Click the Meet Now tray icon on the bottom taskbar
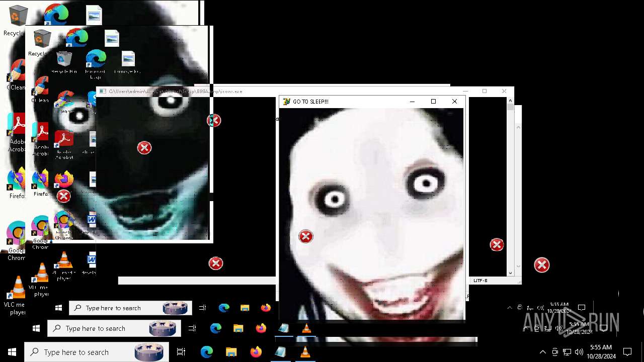This screenshot has width=644, height=362. (555, 352)
